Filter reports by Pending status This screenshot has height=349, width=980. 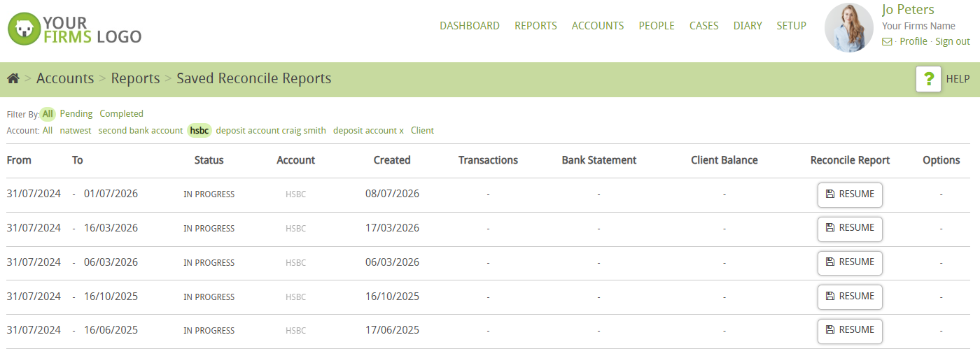pyautogui.click(x=76, y=113)
